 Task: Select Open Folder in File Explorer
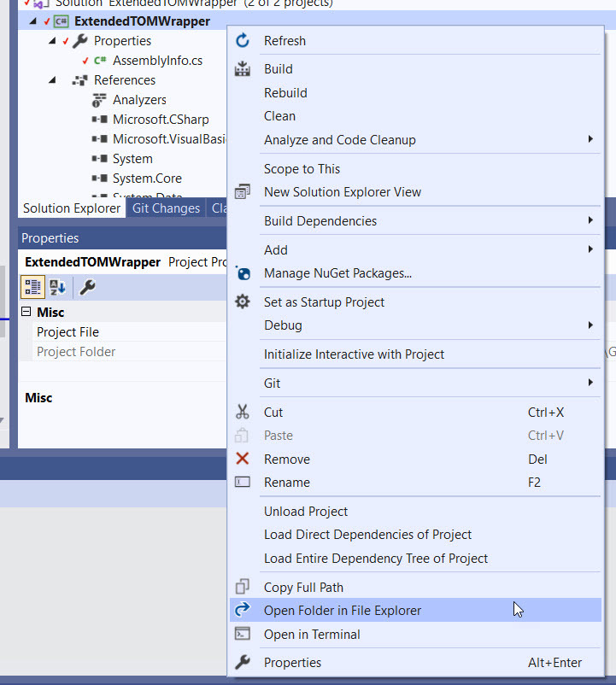342,611
